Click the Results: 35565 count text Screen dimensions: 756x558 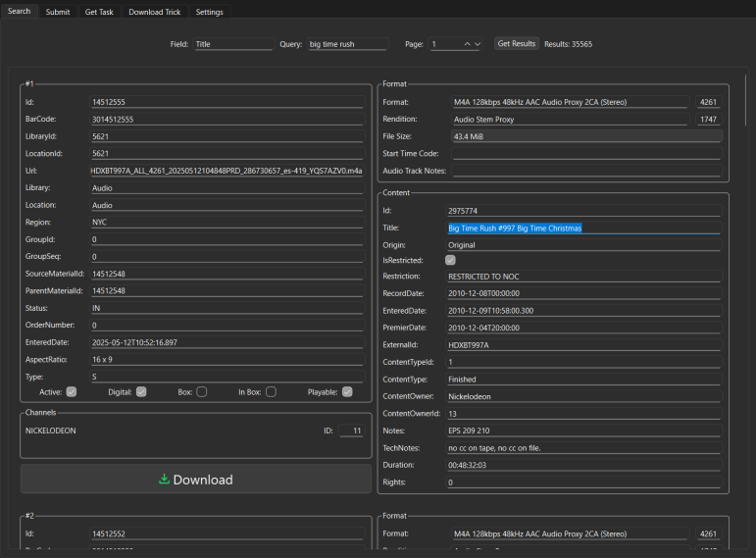568,44
